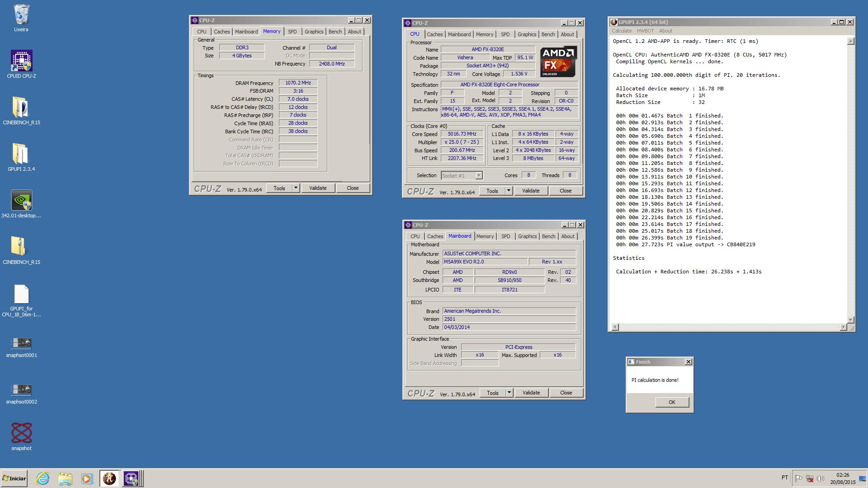Select the 342.01-desktop NVIDIA installer icon
The image size is (868, 488).
click(21, 204)
